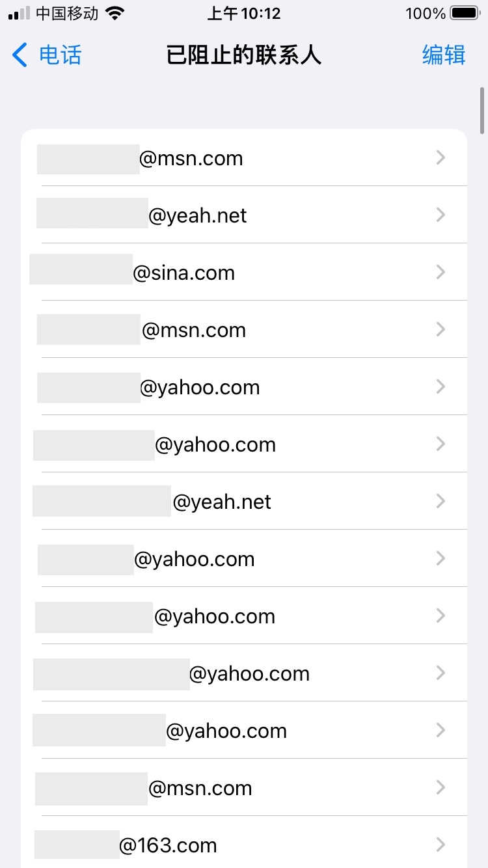Tap the back arrow to Phone settings
This screenshot has width=488, height=868.
[x=20, y=55]
